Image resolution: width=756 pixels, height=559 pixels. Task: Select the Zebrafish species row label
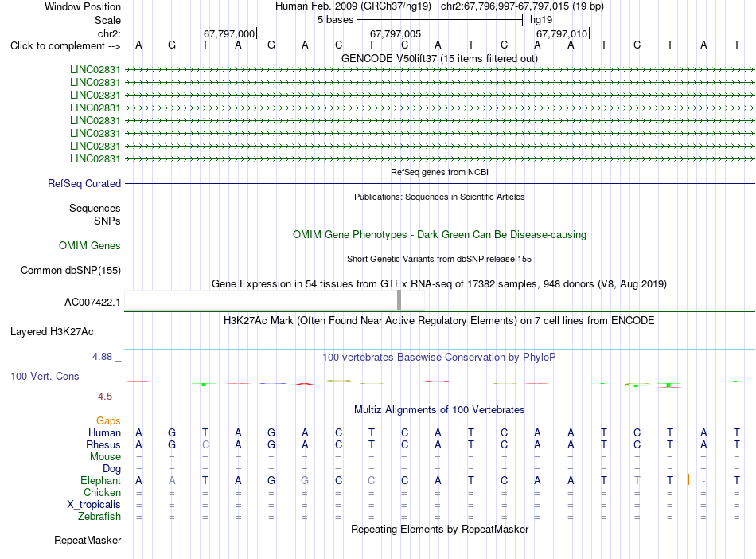[99, 516]
